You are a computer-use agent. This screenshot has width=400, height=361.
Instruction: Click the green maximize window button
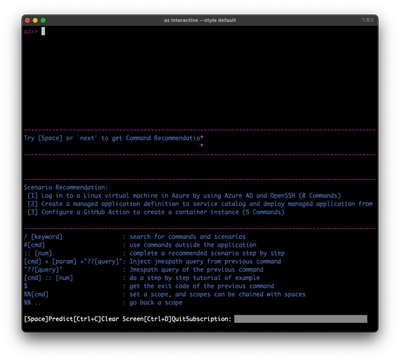(x=43, y=20)
